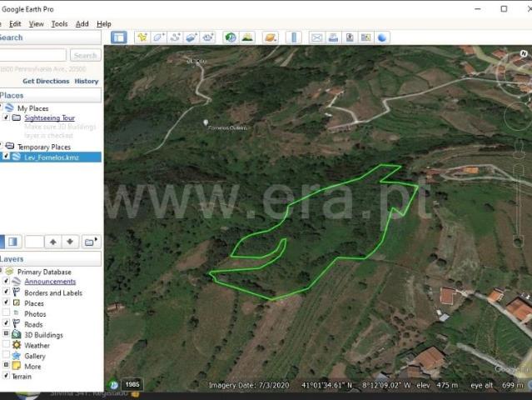Image resolution: width=532 pixels, height=400 pixels.
Task: Click the eye alt 699 m readout
Action: click(497, 385)
